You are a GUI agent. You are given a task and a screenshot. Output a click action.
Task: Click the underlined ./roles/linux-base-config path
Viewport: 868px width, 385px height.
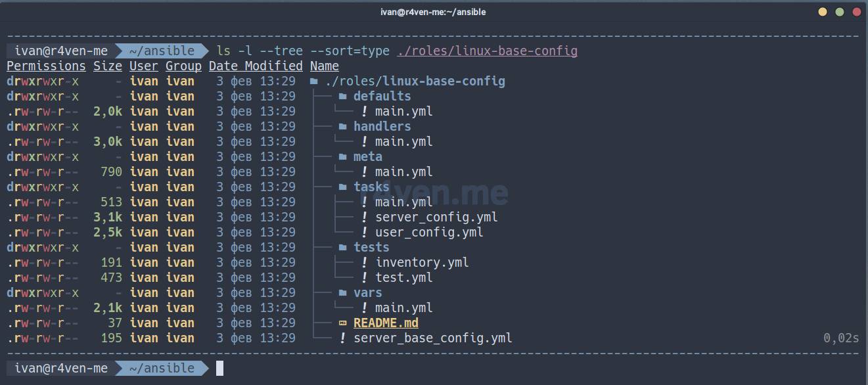(x=487, y=51)
